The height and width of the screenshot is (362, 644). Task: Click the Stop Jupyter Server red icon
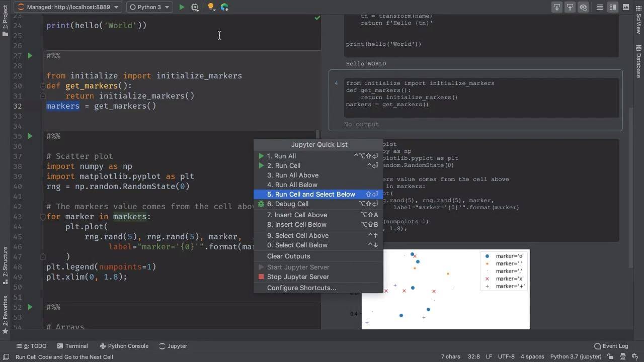coord(261,277)
